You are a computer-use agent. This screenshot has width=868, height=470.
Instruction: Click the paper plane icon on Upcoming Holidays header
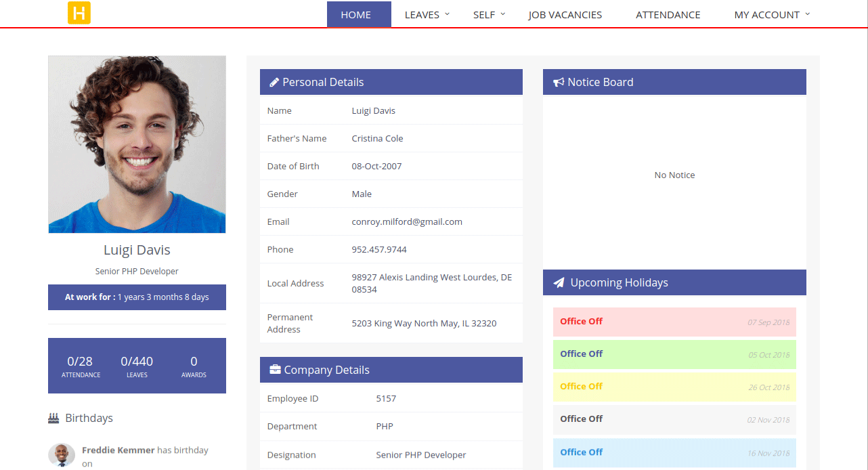[559, 282]
